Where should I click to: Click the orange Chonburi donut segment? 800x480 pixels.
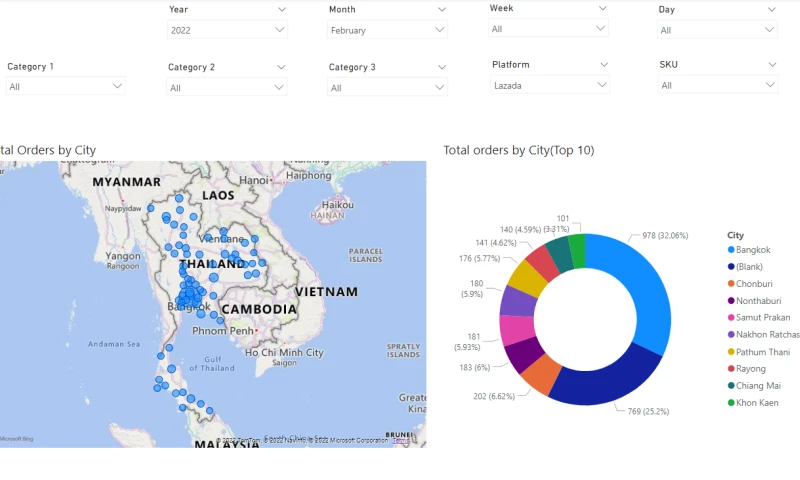[541, 374]
